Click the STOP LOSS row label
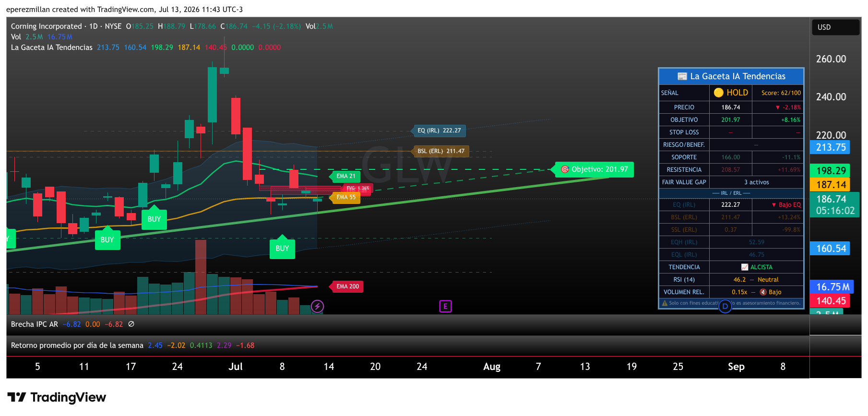 coord(684,132)
